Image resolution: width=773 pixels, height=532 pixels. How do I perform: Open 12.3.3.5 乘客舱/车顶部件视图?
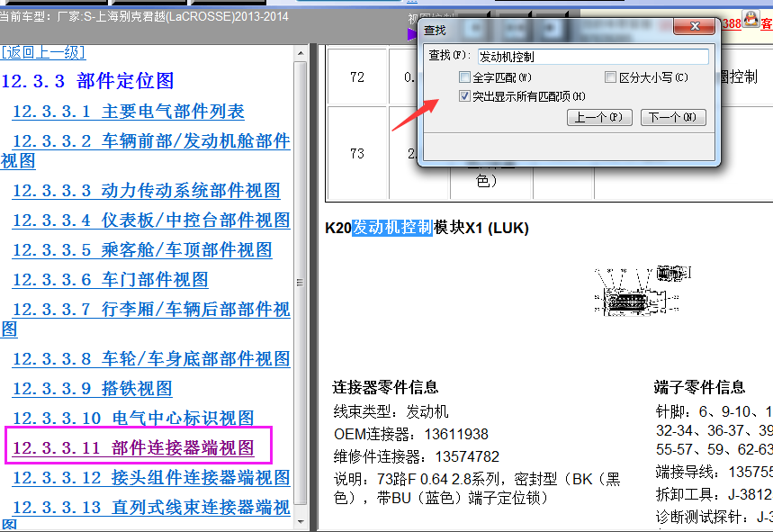142,250
